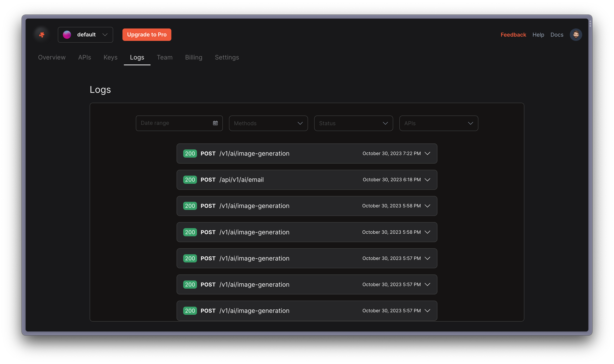Click the Logs page heading
This screenshot has height=364, width=614.
tap(100, 90)
